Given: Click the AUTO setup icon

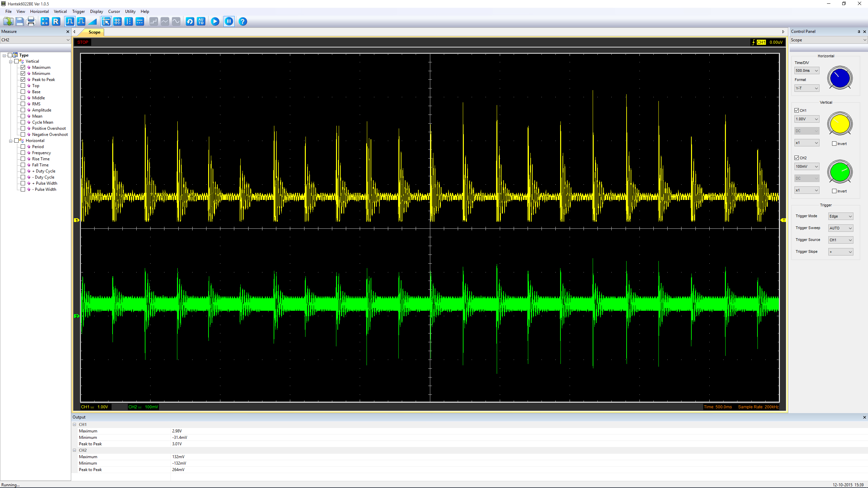Looking at the screenshot, I should (x=201, y=22).
